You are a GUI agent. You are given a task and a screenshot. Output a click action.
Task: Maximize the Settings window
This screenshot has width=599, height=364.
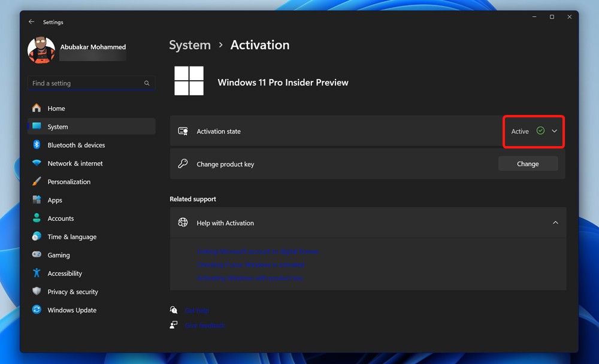[x=552, y=17]
